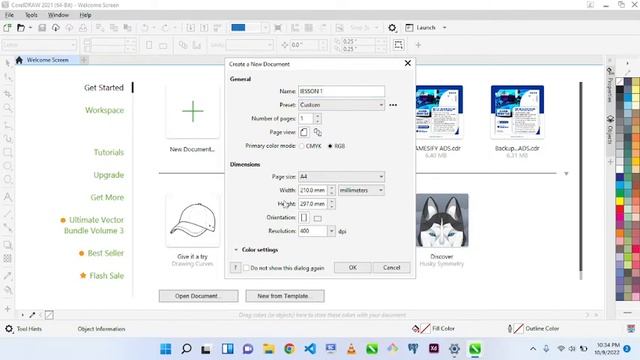Open the Husky Symmetry Discover thumbnail
This screenshot has width=640, height=360.
tap(442, 220)
